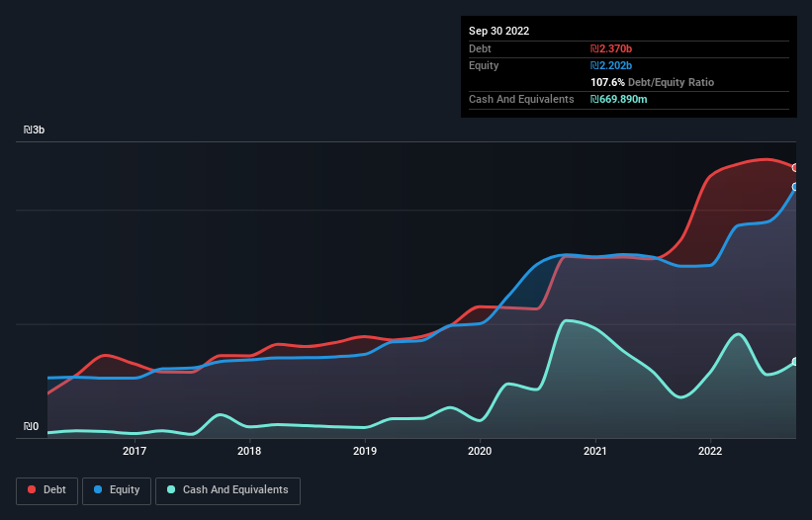Viewport: 812px width, 520px height.
Task: Click the red Debt endpoint marker
Action: 795,168
